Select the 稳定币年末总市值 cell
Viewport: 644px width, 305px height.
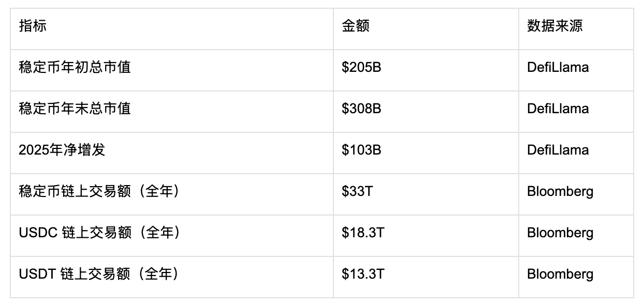click(75, 109)
